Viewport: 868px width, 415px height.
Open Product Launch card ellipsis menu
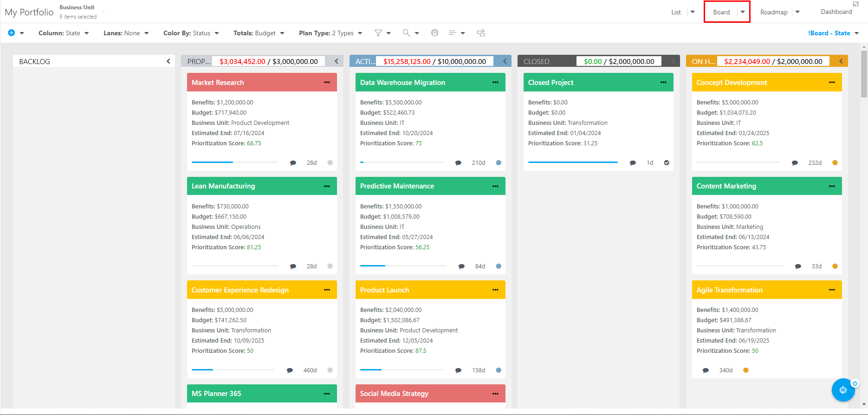(x=496, y=290)
